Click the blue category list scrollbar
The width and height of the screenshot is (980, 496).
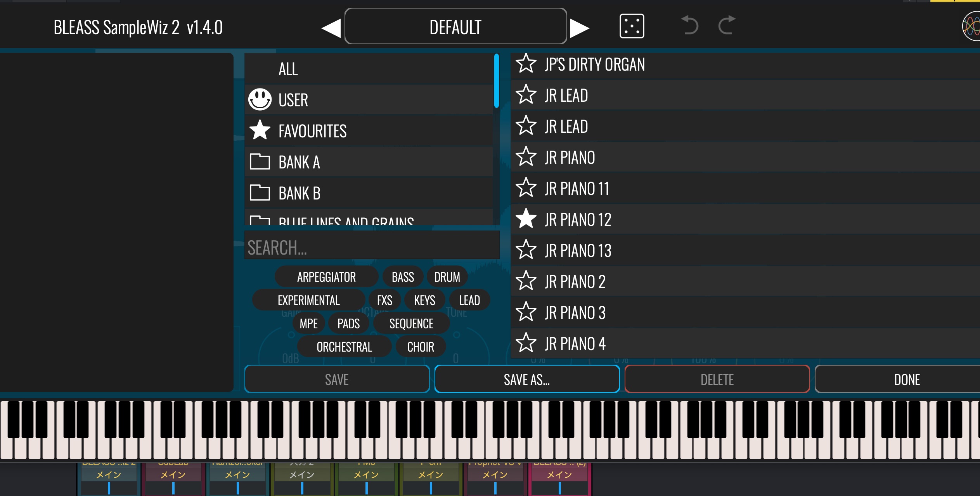(496, 81)
